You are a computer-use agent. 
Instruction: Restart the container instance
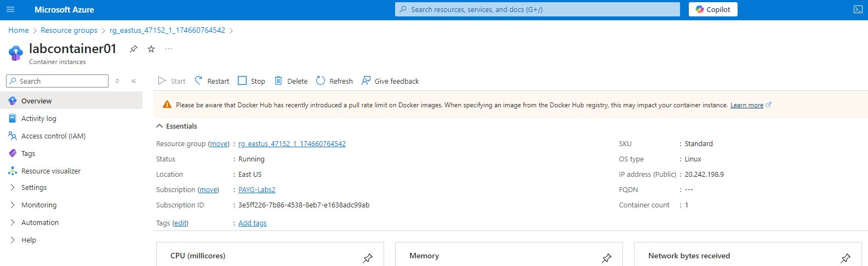tap(212, 81)
